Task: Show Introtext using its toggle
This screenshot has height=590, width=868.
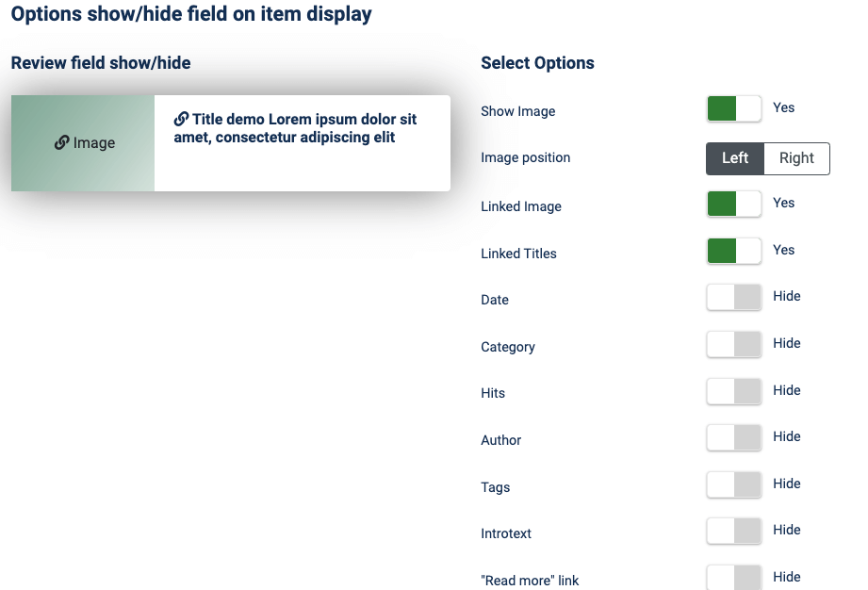Action: pos(734,531)
